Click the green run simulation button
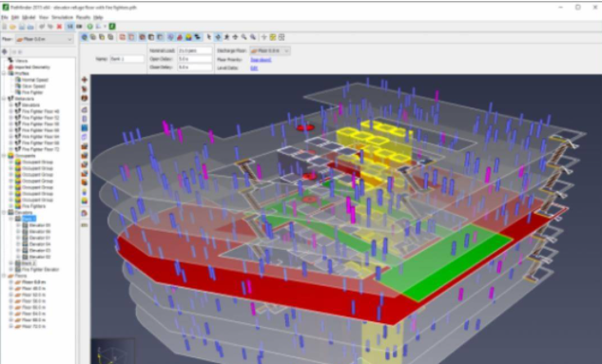The image size is (602, 364). pos(89,27)
